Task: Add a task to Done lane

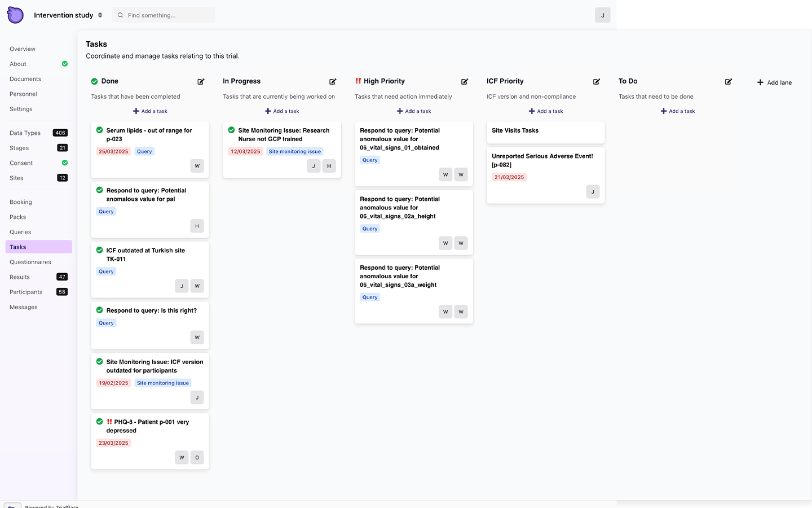Action: (150, 111)
